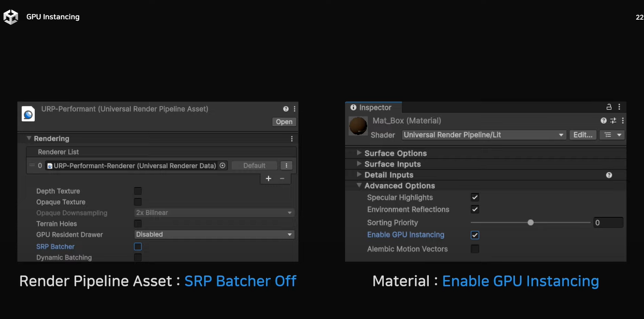Toggle the Dynamic Batching checkbox
The height and width of the screenshot is (319, 644).
coord(138,257)
